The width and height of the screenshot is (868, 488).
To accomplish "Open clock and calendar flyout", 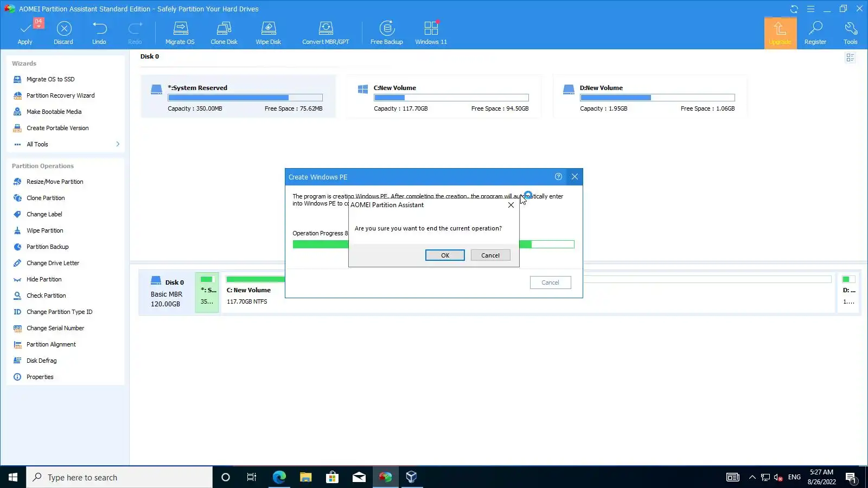I will click(x=821, y=477).
